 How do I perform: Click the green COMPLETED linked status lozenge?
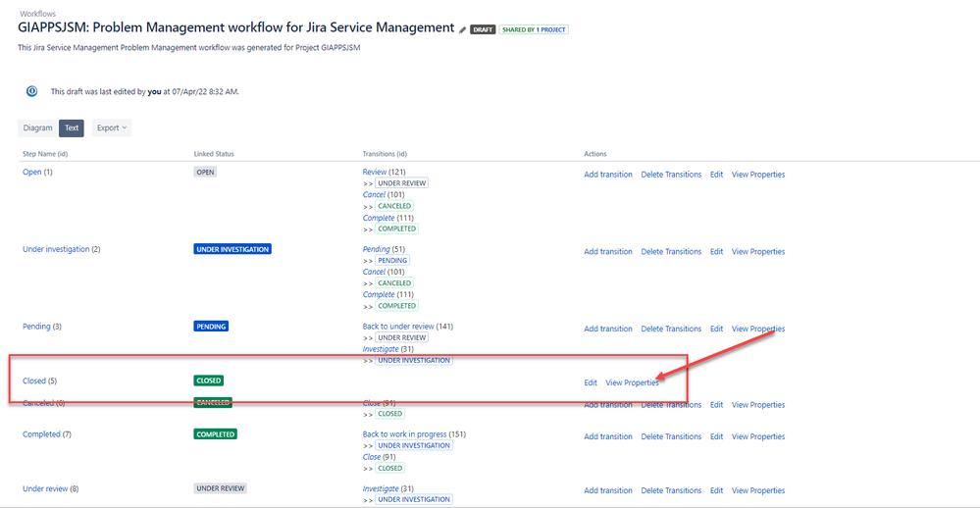pos(215,434)
